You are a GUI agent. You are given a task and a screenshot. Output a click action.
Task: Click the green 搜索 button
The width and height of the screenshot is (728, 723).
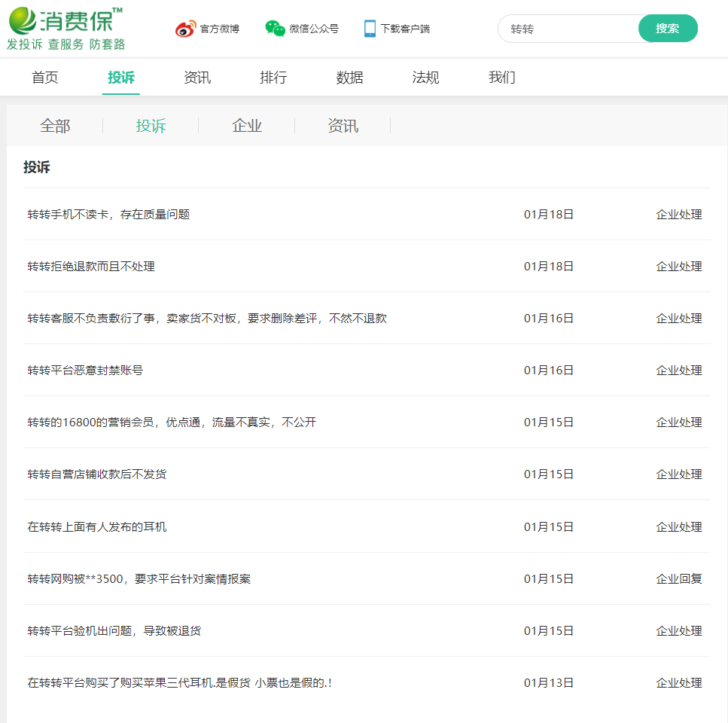click(x=668, y=29)
